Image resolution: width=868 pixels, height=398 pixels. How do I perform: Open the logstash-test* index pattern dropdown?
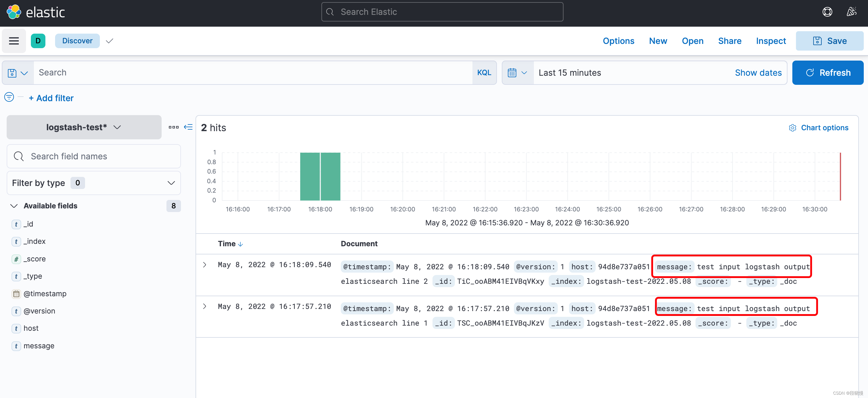coord(84,127)
